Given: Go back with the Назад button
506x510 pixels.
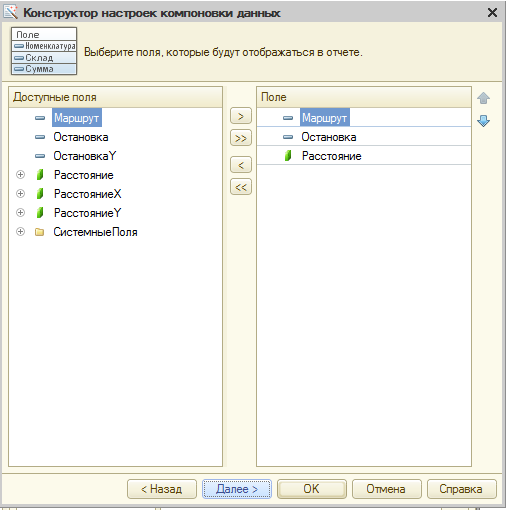Looking at the screenshot, I should [x=162, y=489].
